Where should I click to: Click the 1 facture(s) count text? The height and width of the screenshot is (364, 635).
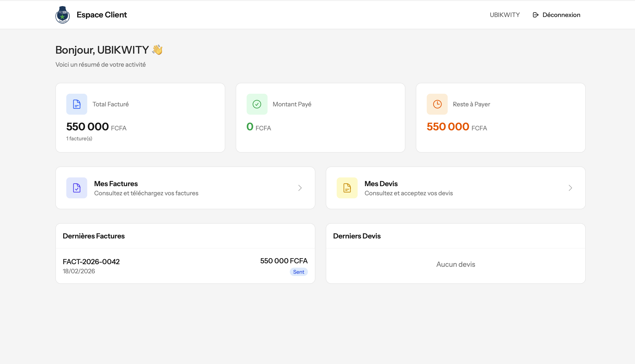click(x=79, y=138)
